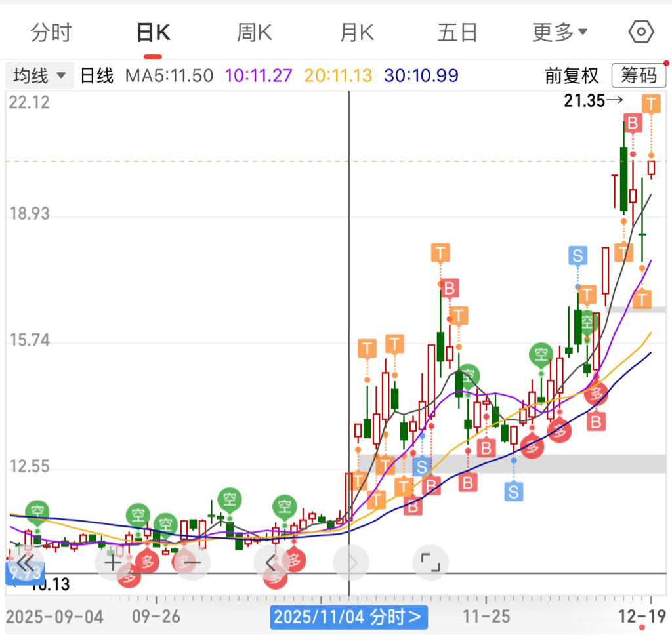
Task: Click the 日线 label
Action: coord(97,76)
